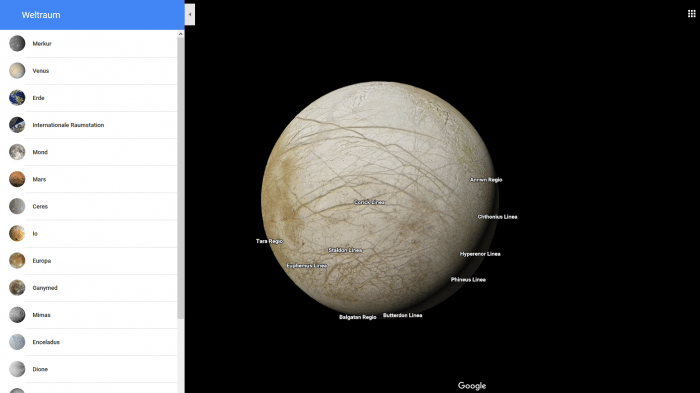Open the Merkur list entry
700x393 pixels.
(88, 43)
